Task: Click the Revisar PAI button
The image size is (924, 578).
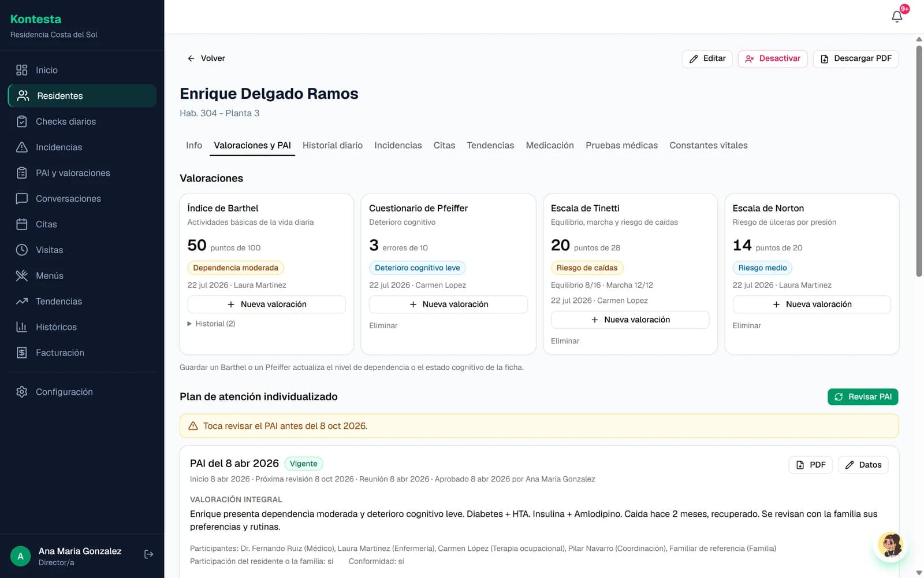Action: tap(863, 397)
